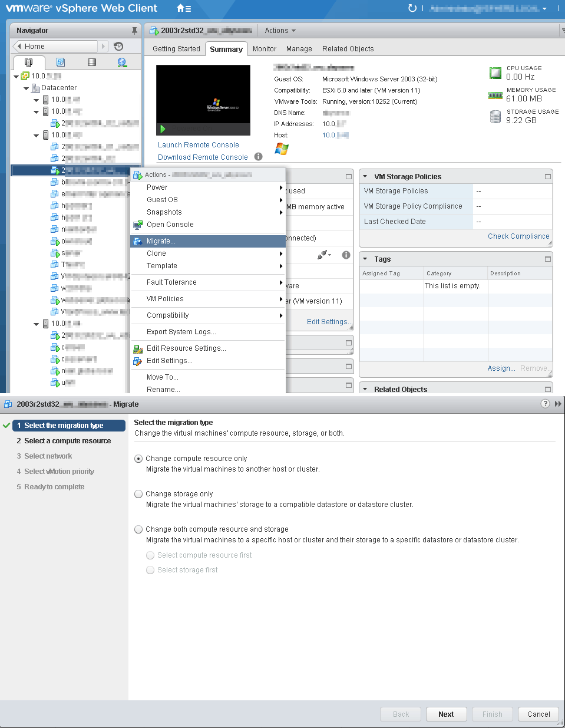The height and width of the screenshot is (728, 565).
Task: Collapse the Tags section
Action: click(x=365, y=259)
